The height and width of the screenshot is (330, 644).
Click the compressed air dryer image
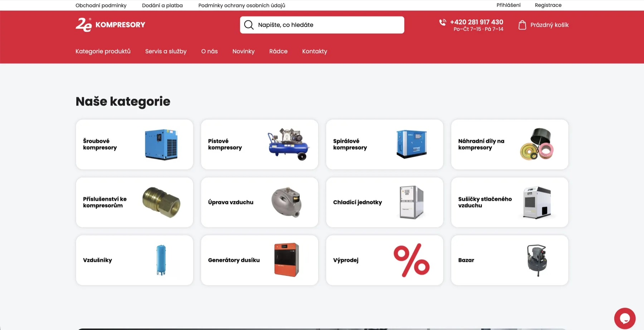click(x=537, y=202)
